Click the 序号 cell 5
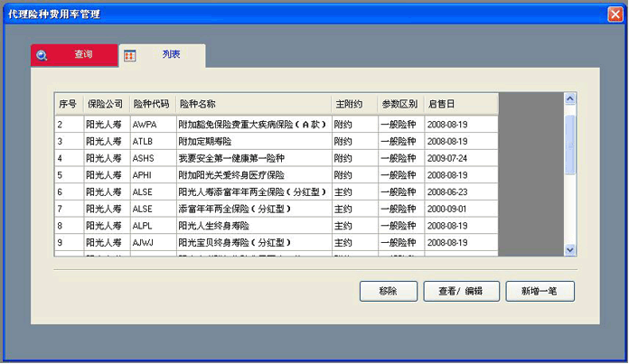This screenshot has height=364, width=629. [x=70, y=175]
